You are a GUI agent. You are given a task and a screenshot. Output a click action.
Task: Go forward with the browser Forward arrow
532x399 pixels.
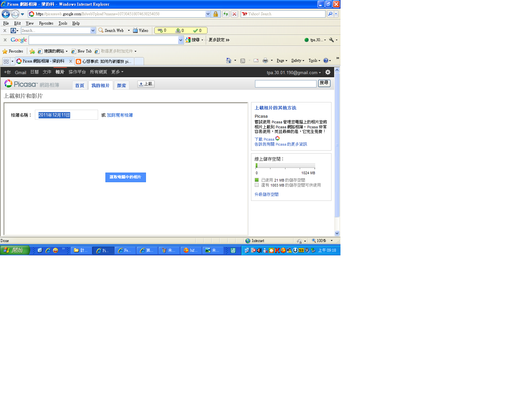15,14
